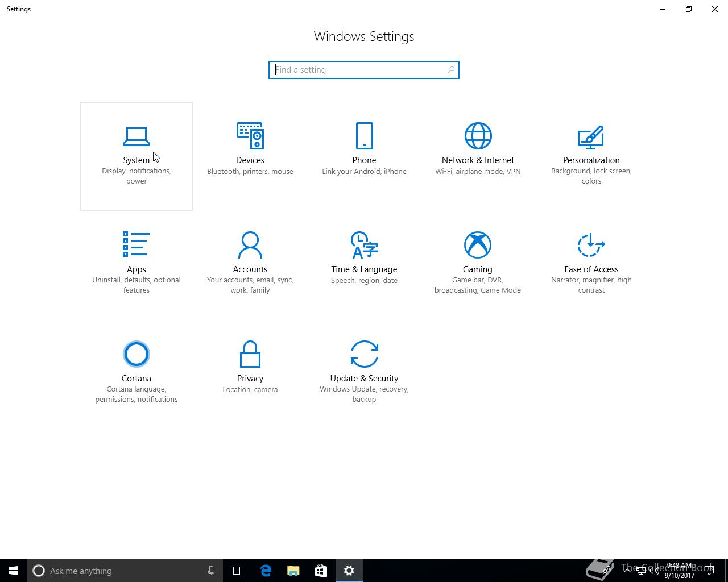
Task: Open the Accounts settings category
Action: pos(250,265)
